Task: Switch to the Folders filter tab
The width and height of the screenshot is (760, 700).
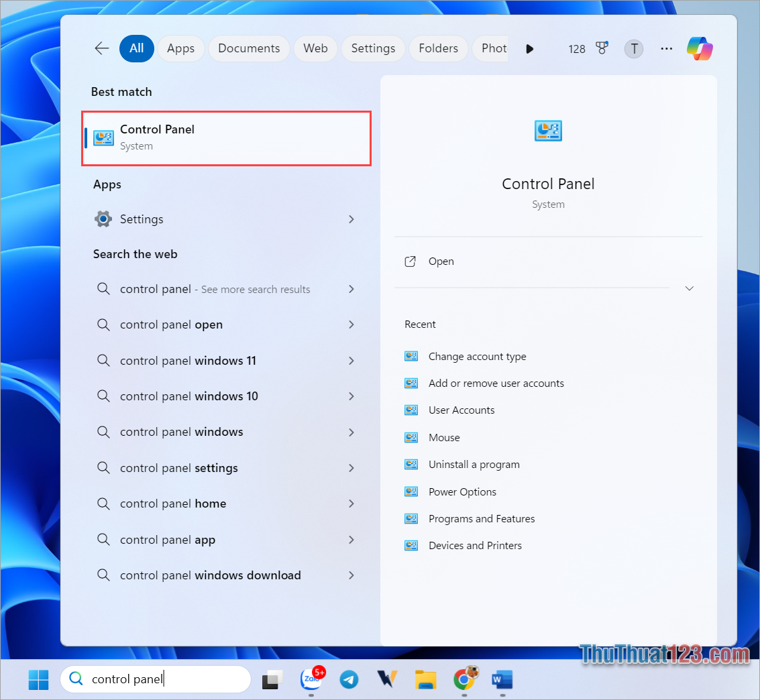Action: coord(439,48)
